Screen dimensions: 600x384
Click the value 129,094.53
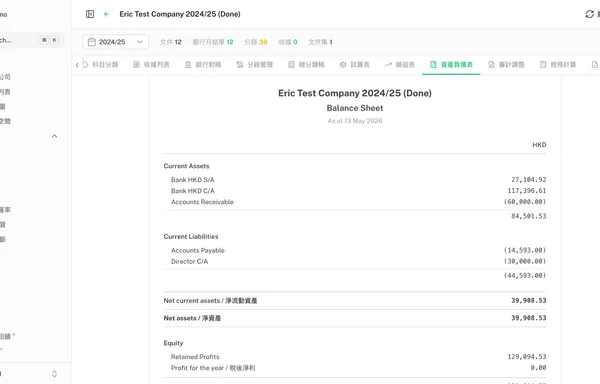527,357
